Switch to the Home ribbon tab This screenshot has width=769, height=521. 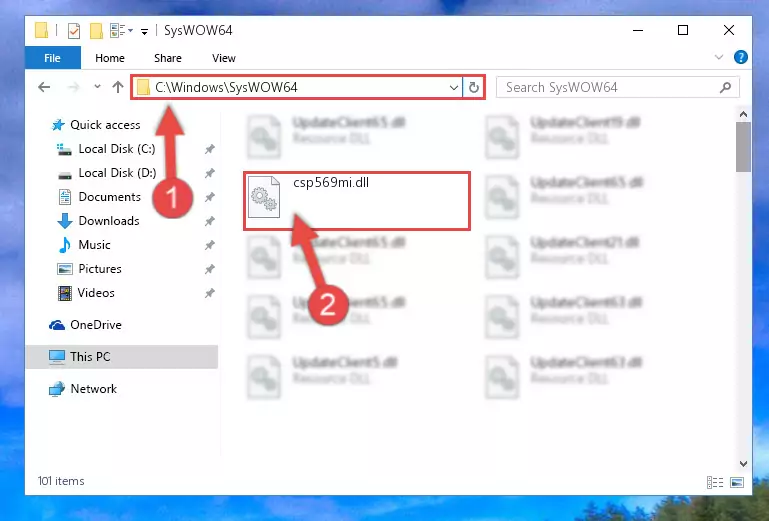pos(110,58)
